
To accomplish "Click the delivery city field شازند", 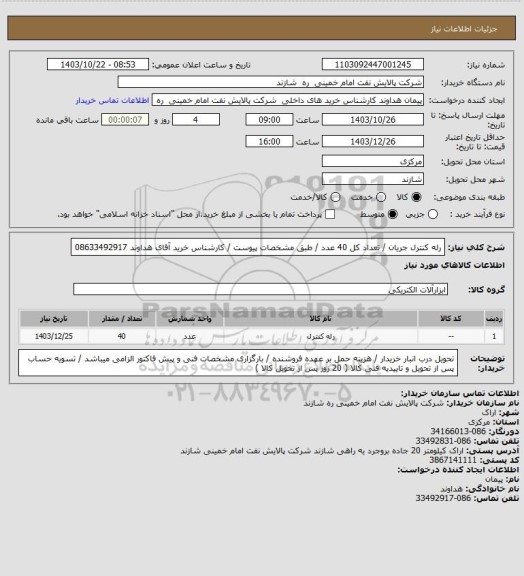I will tap(373, 179).
